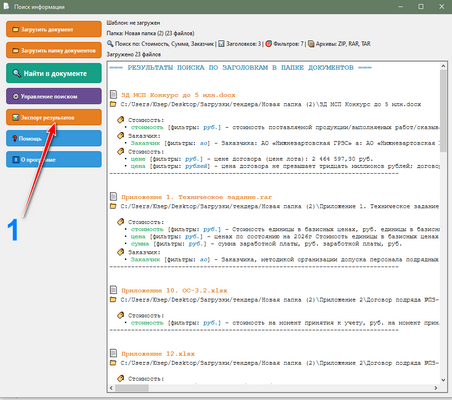This screenshot has height=400, width=452.
Task: Click the Фильтров: 7 icon
Action: tap(269, 44)
